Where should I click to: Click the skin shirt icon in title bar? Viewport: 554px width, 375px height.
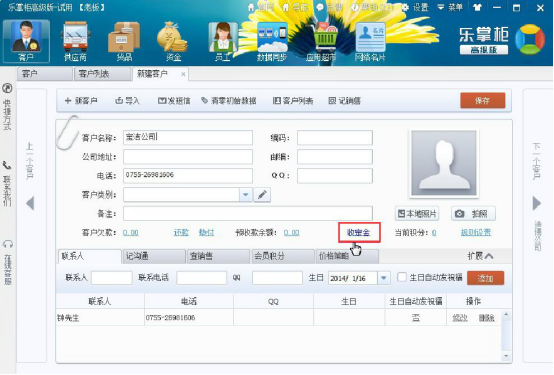click(478, 7)
